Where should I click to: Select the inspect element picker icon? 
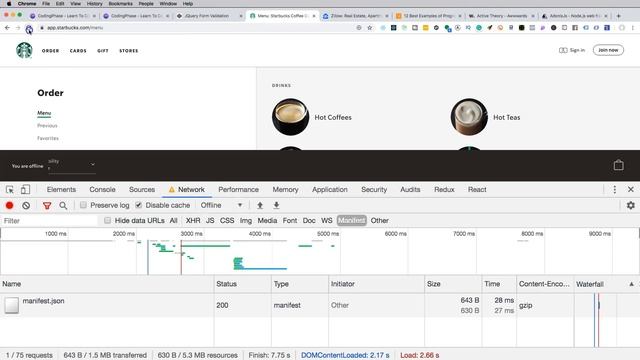10,189
